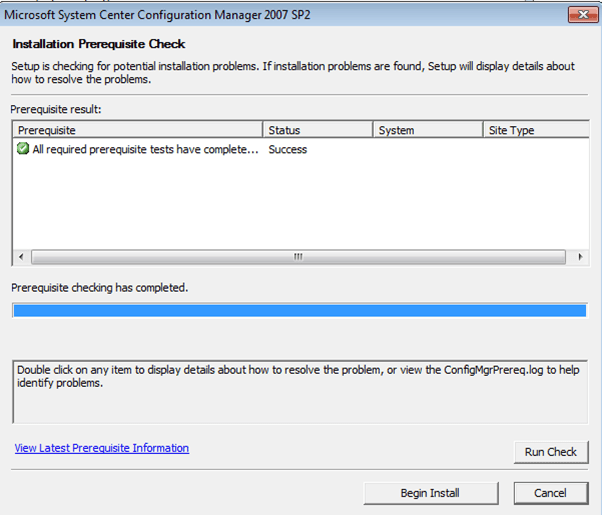Click the horizontal scrollbar right arrow
The width and height of the screenshot is (602, 515).
[581, 257]
